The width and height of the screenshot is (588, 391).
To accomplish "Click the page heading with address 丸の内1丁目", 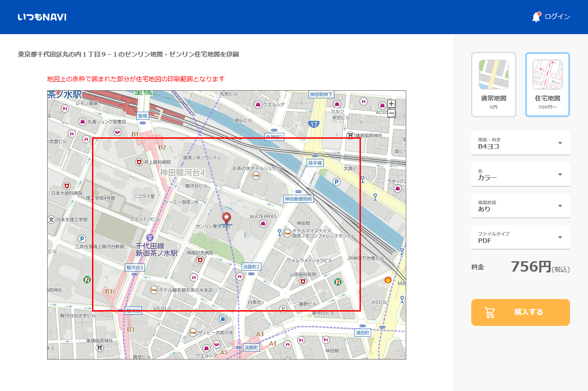I will [x=128, y=54].
